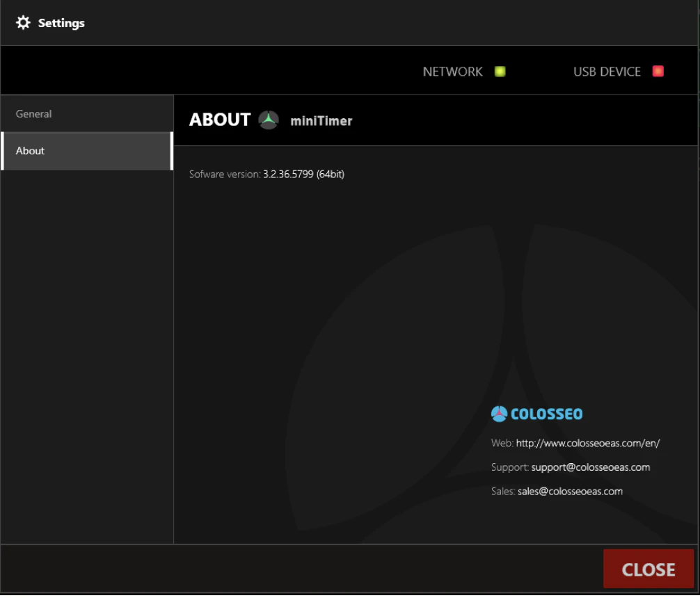The width and height of the screenshot is (700, 598).
Task: Click the Colosseo logo icon
Action: pos(499,416)
